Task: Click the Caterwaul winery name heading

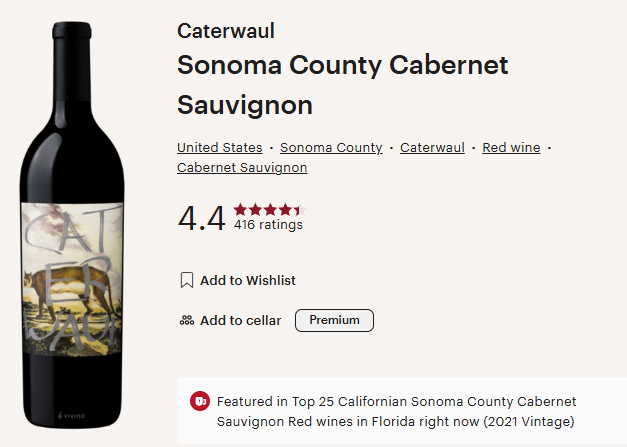Action: coord(226,31)
